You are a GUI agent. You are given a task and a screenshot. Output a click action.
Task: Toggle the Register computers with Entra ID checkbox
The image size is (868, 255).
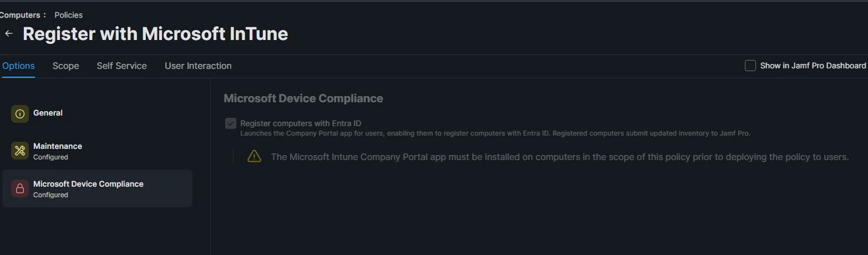(x=231, y=123)
